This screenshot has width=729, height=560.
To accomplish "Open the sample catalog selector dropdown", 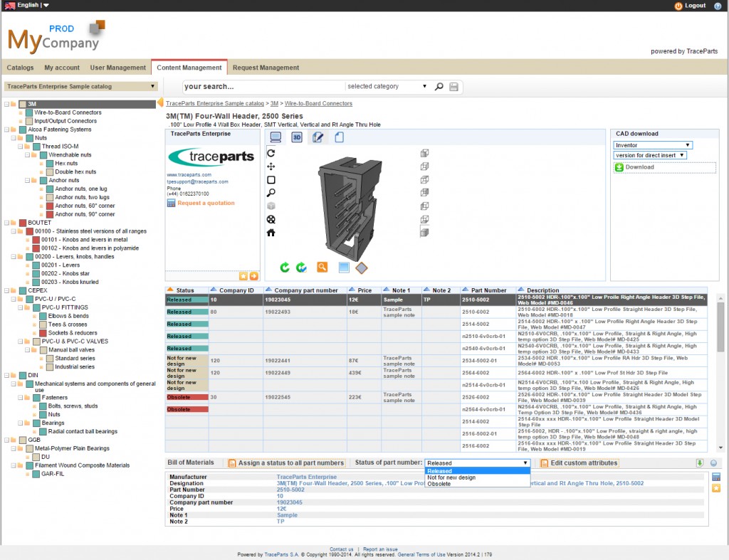I will [80, 86].
